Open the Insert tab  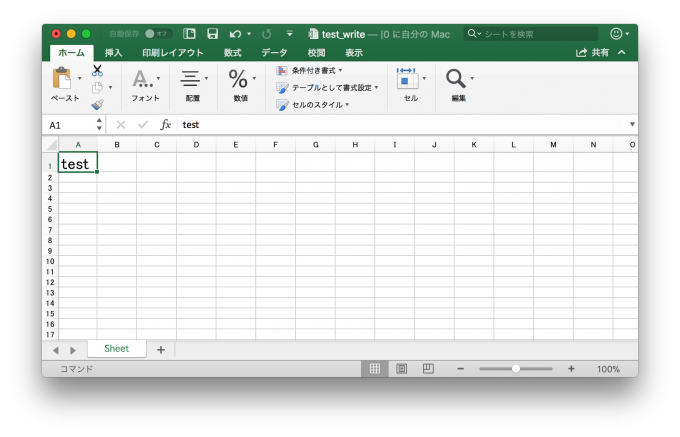(x=113, y=53)
